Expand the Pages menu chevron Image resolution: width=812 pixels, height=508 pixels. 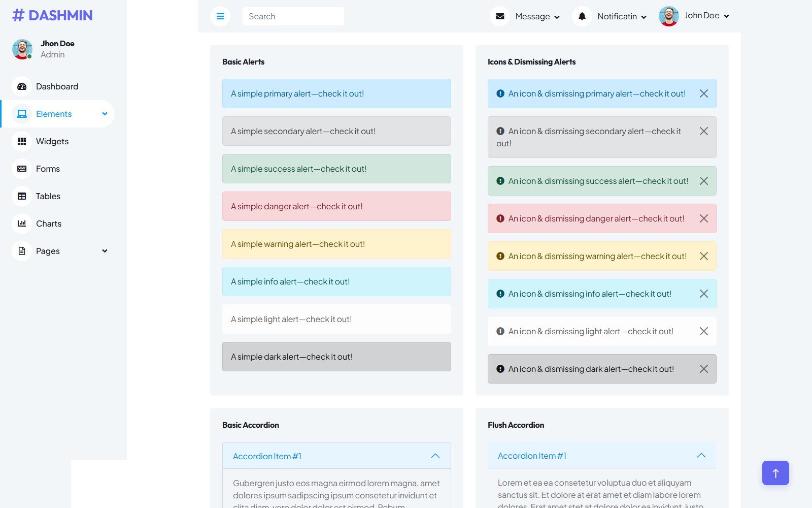105,251
